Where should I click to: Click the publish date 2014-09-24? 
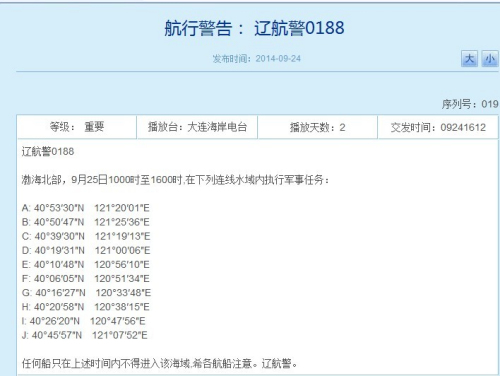(x=278, y=59)
